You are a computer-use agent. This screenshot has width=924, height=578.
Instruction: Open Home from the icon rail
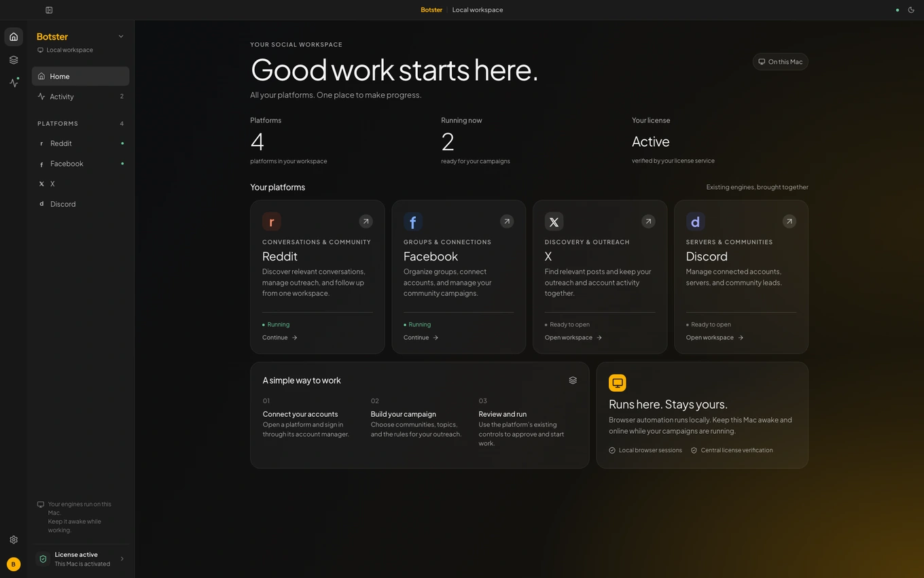click(x=14, y=37)
